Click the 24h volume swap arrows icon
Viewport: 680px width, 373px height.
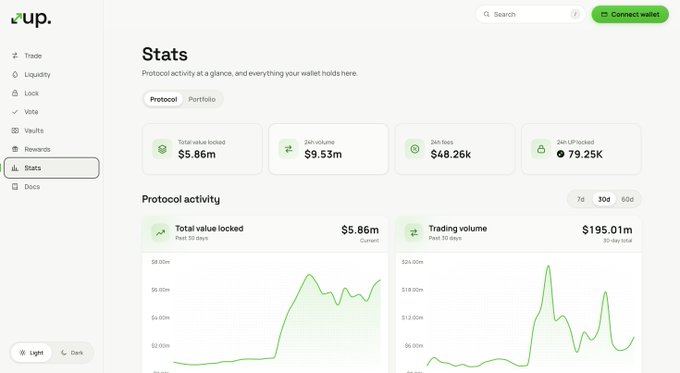coord(288,149)
